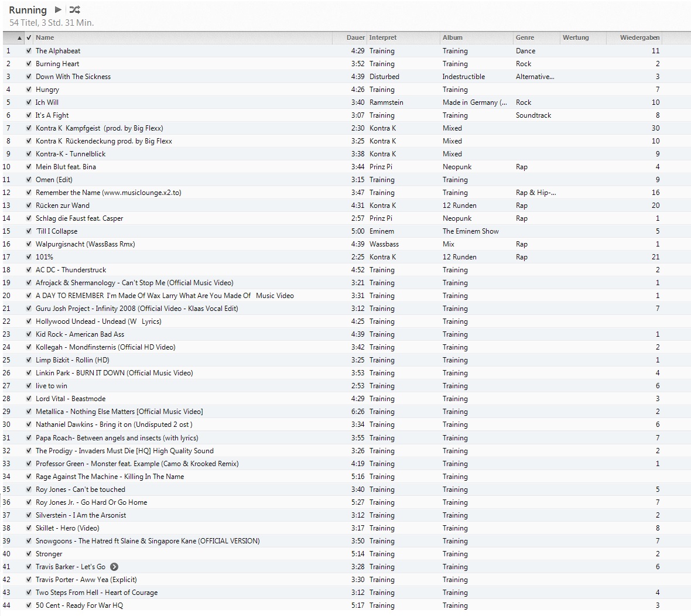Sort tracks by the Name column

coord(183,38)
